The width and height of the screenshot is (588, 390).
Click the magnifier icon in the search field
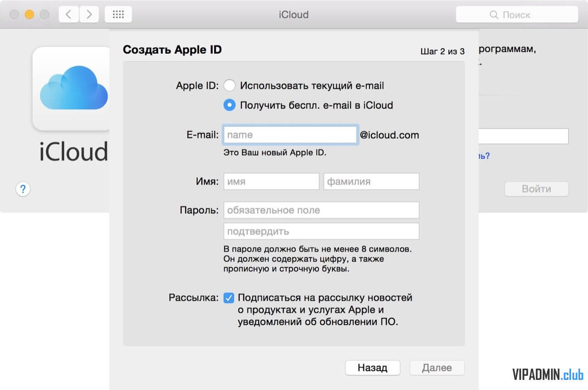[x=494, y=15]
